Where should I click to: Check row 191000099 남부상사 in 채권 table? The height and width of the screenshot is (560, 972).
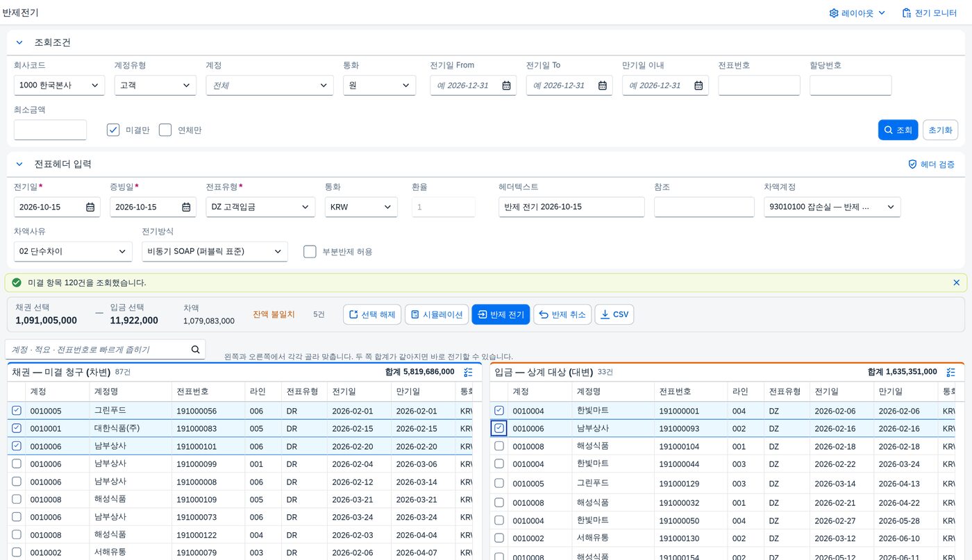17,464
